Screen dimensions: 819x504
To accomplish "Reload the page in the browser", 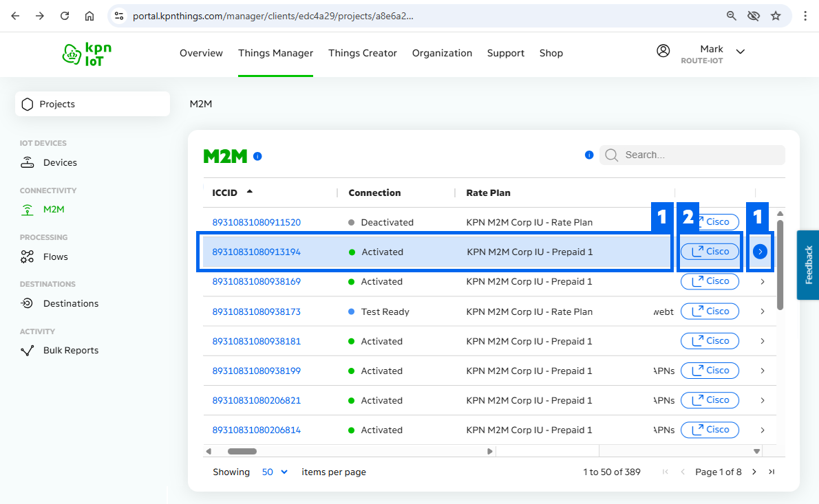I will (x=65, y=16).
